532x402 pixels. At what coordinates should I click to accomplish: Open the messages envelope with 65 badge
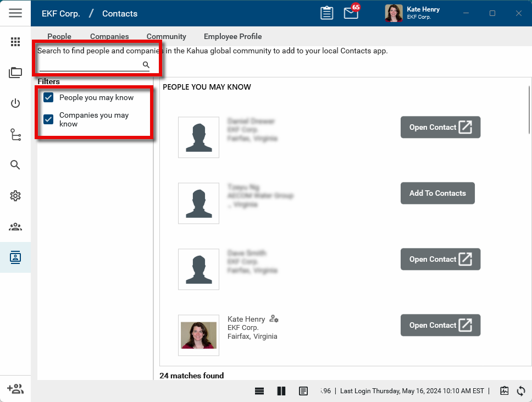351,13
